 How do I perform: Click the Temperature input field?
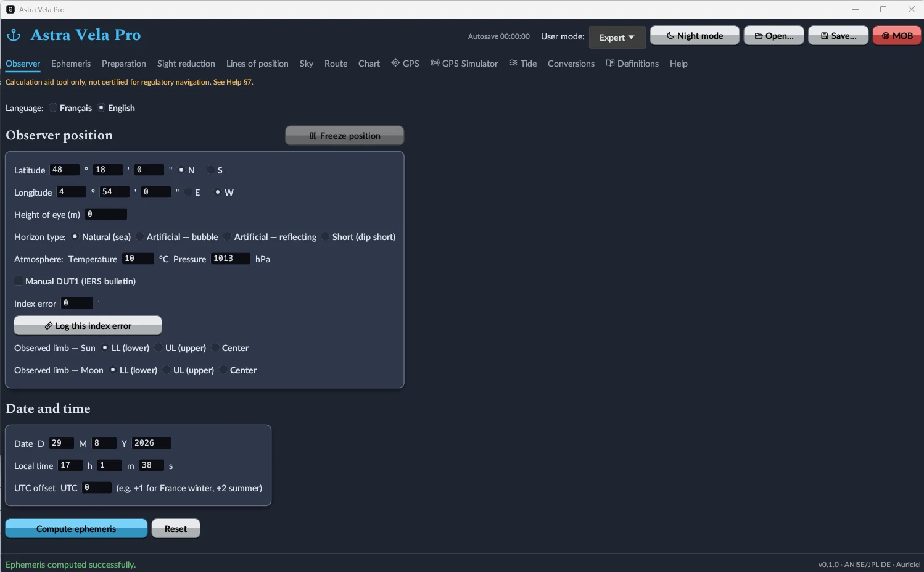138,259
